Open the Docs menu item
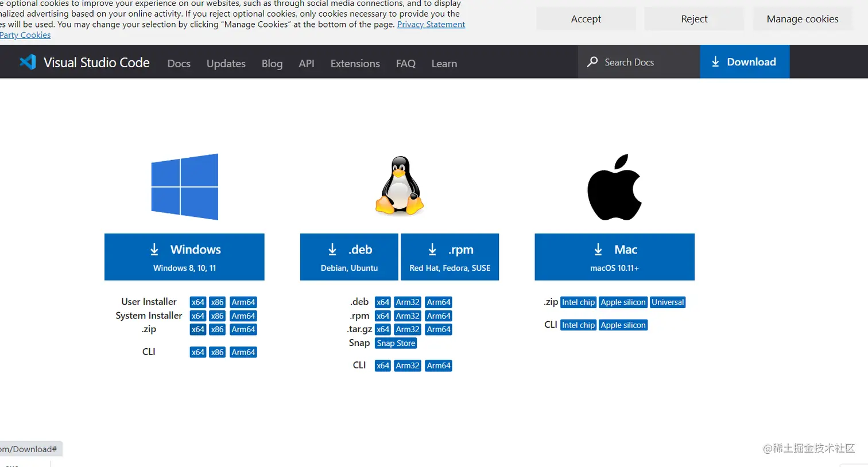This screenshot has width=868, height=467. click(x=179, y=63)
